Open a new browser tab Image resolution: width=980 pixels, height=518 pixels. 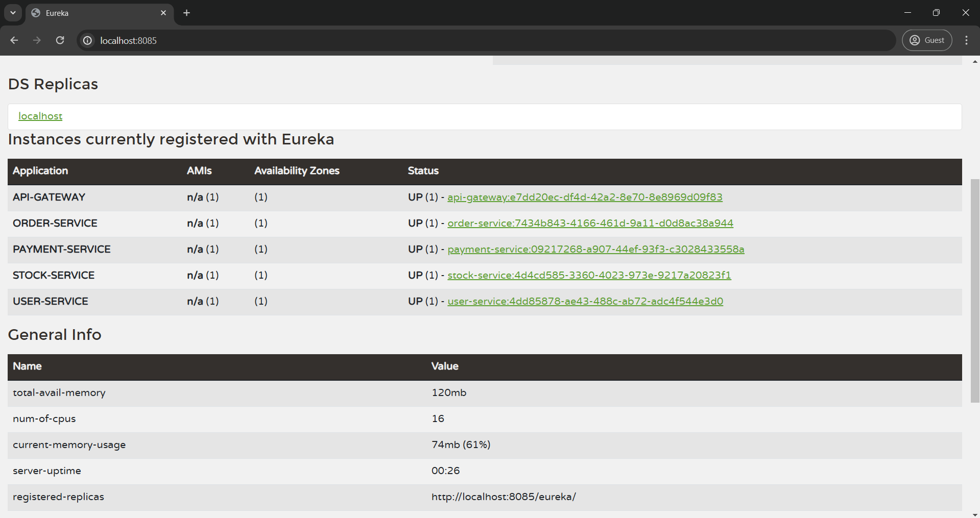coord(187,13)
